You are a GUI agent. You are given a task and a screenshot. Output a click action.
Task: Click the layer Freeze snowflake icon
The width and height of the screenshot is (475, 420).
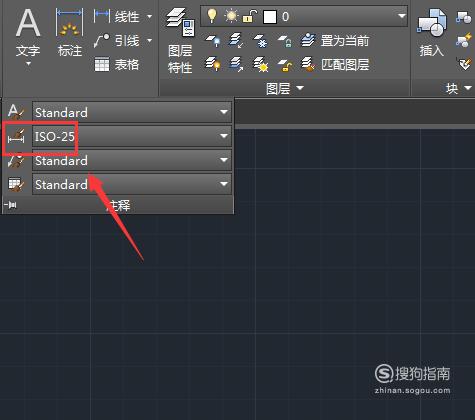[x=260, y=41]
